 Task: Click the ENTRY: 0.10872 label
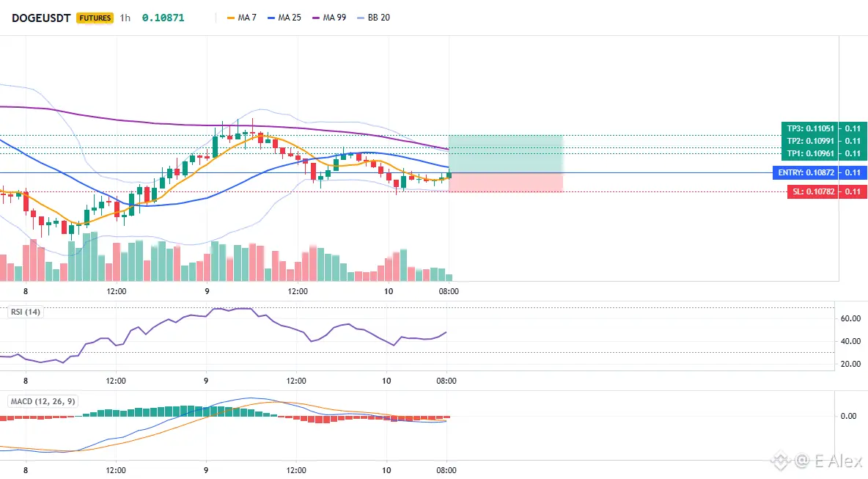coord(806,173)
